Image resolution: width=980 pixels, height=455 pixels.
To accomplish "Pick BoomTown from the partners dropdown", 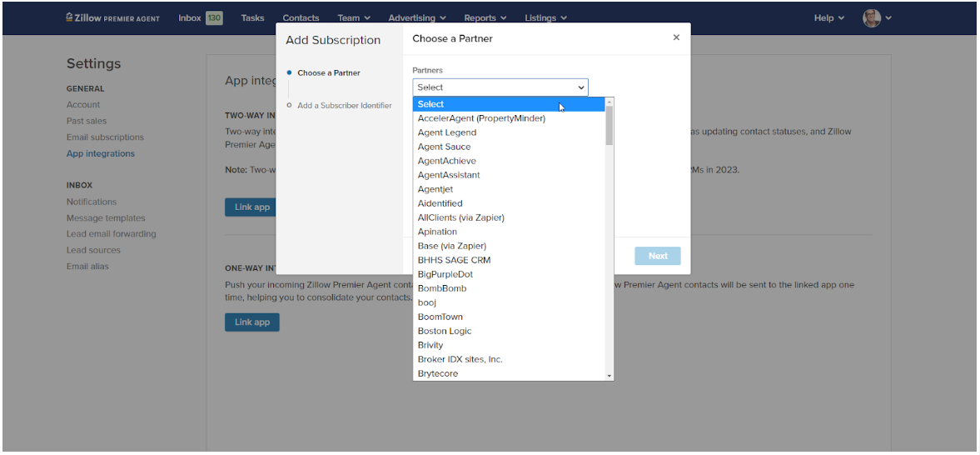I will (440, 317).
